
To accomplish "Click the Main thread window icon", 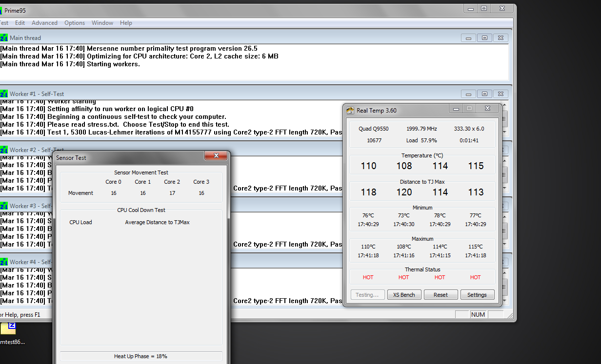I will pos(3,38).
